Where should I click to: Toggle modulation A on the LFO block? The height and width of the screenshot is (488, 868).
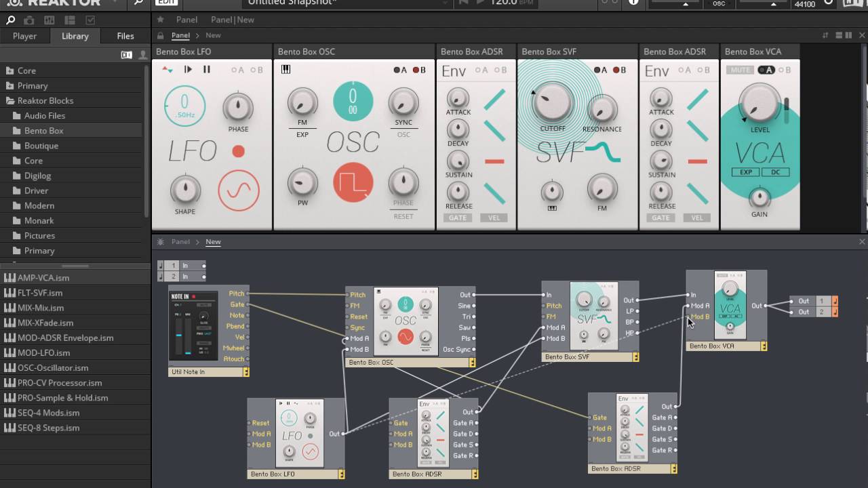pyautogui.click(x=237, y=70)
